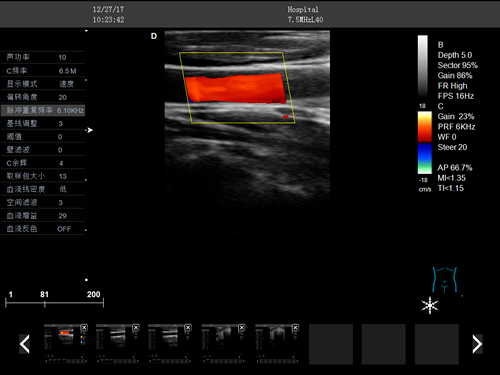
Task: Close the fifth saved thumbnail
Action: click(295, 328)
